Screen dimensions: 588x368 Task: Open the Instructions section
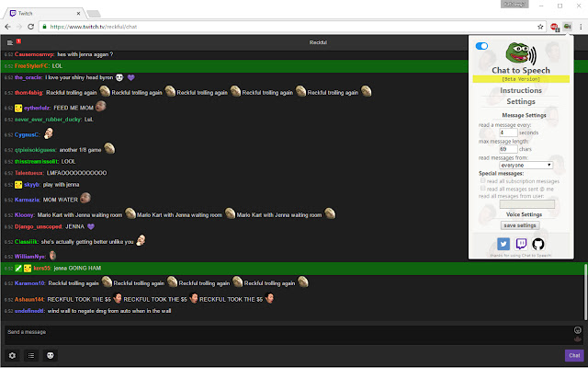(x=521, y=90)
